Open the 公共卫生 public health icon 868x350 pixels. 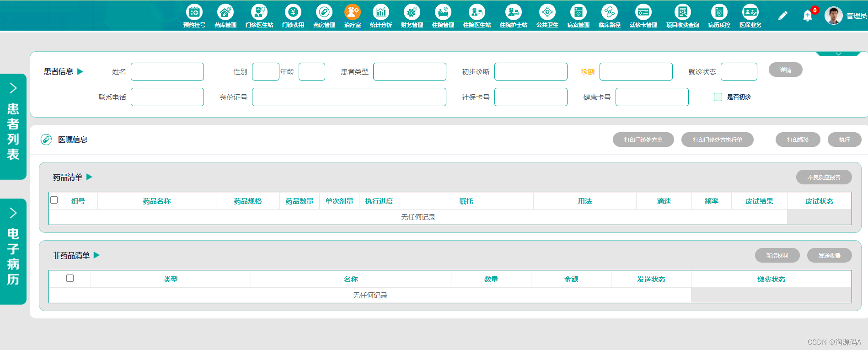(x=547, y=12)
